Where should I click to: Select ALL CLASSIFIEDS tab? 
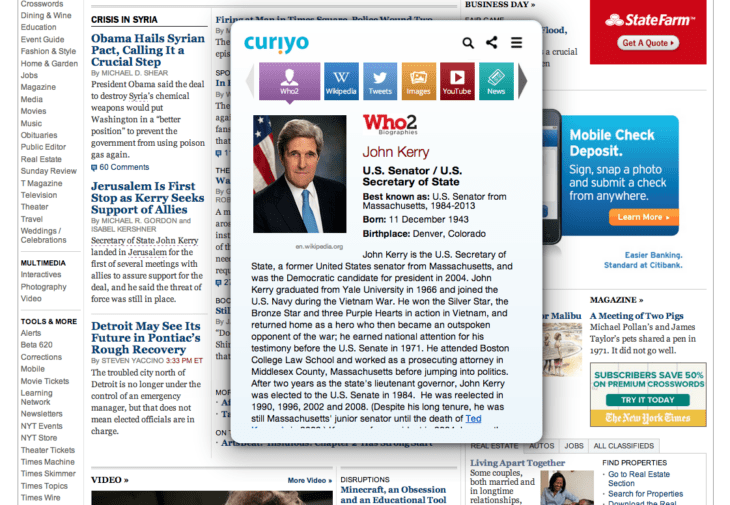coord(624,446)
